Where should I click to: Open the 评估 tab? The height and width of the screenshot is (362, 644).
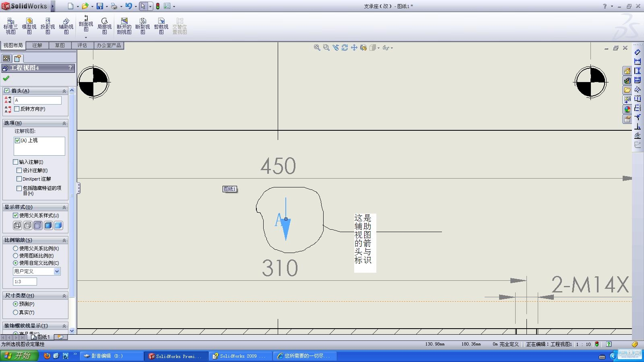tap(82, 45)
